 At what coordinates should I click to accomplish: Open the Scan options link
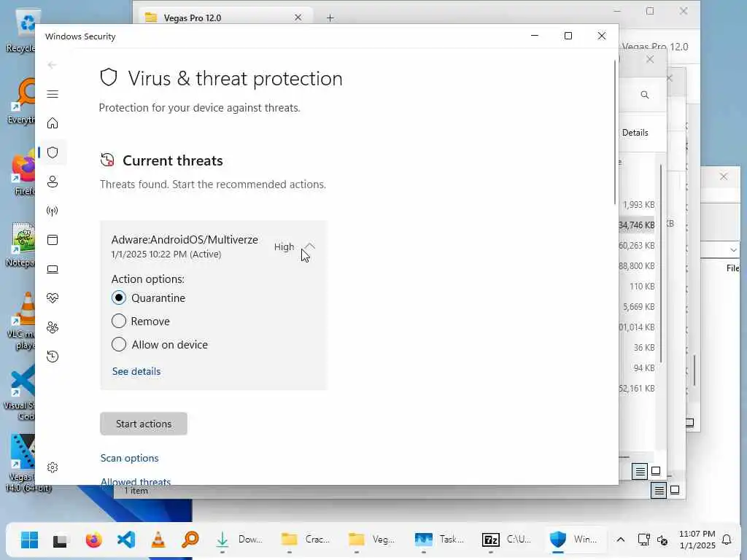[130, 458]
